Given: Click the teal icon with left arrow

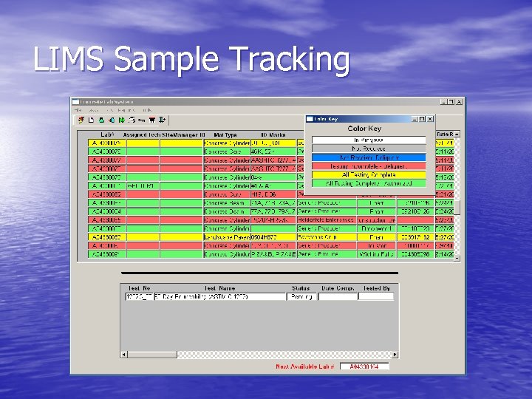Looking at the screenshot, I should 112,120.
